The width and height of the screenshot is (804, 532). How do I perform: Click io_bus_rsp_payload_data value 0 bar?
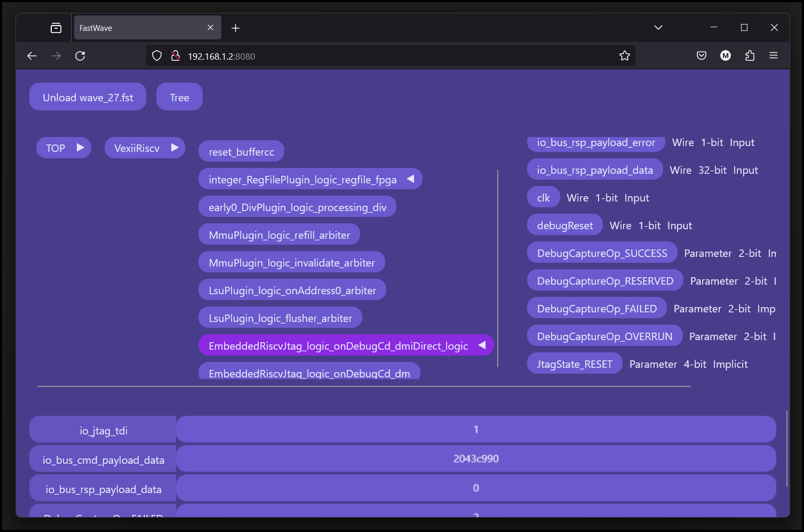(476, 488)
